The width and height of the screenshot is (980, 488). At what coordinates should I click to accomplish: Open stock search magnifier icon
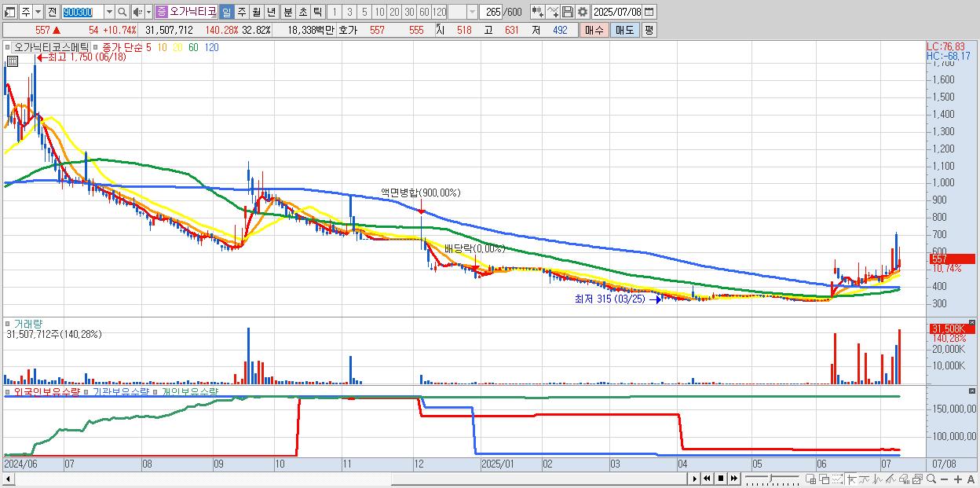[x=122, y=12]
